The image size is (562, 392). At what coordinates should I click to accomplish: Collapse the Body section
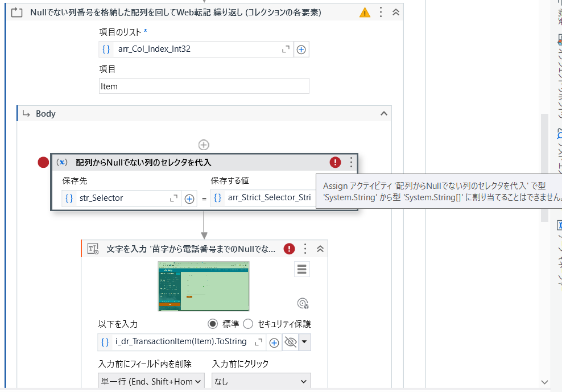(x=384, y=114)
